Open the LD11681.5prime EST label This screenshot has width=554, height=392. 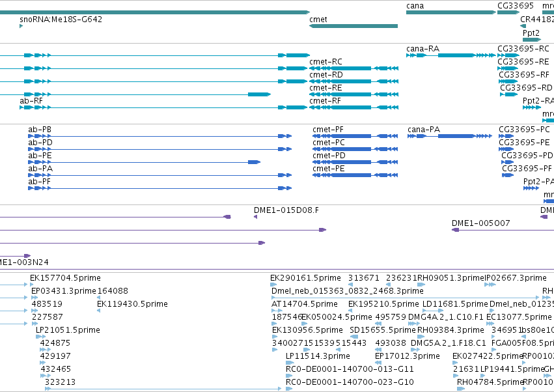coord(455,304)
